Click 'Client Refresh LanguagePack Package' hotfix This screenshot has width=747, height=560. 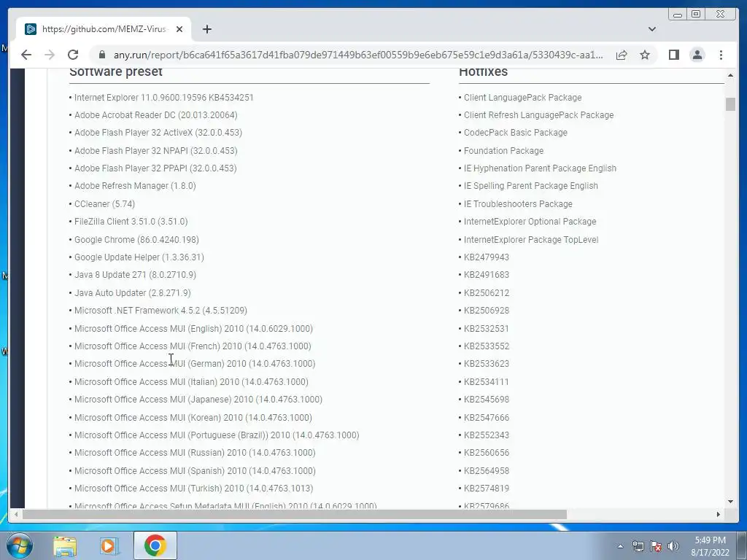click(x=539, y=115)
